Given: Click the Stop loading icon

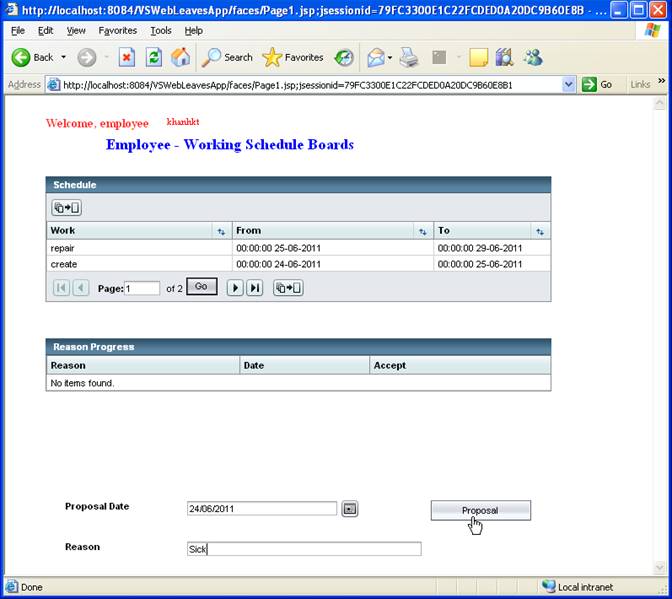Looking at the screenshot, I should (x=127, y=57).
